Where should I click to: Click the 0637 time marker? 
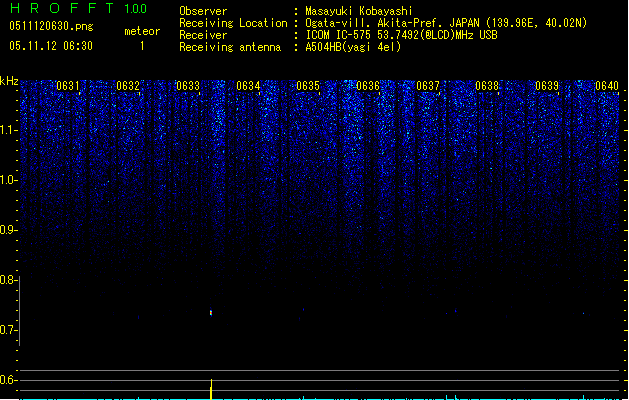pyautogui.click(x=428, y=86)
